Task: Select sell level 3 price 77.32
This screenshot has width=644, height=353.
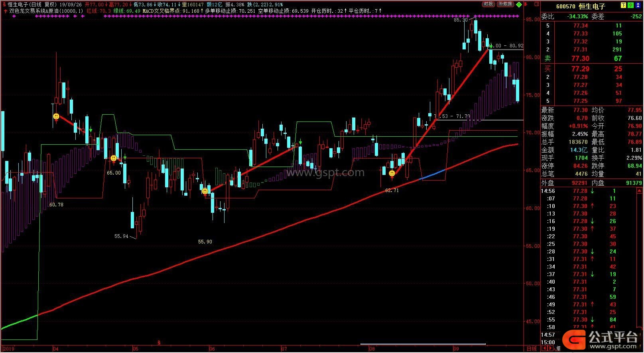Action: pos(581,41)
